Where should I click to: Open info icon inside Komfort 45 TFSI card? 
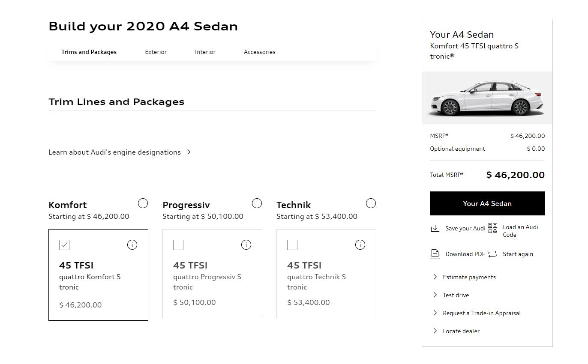click(x=132, y=245)
